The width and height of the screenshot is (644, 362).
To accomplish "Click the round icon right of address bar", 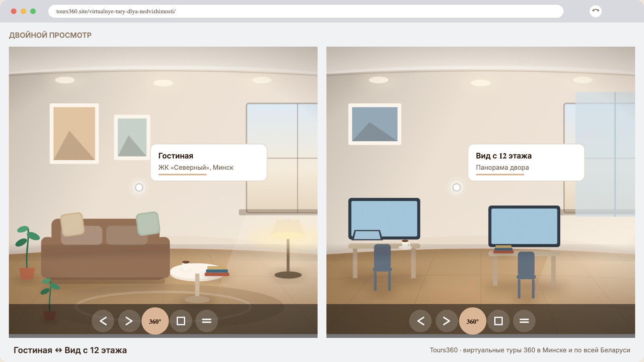I will pyautogui.click(x=596, y=11).
